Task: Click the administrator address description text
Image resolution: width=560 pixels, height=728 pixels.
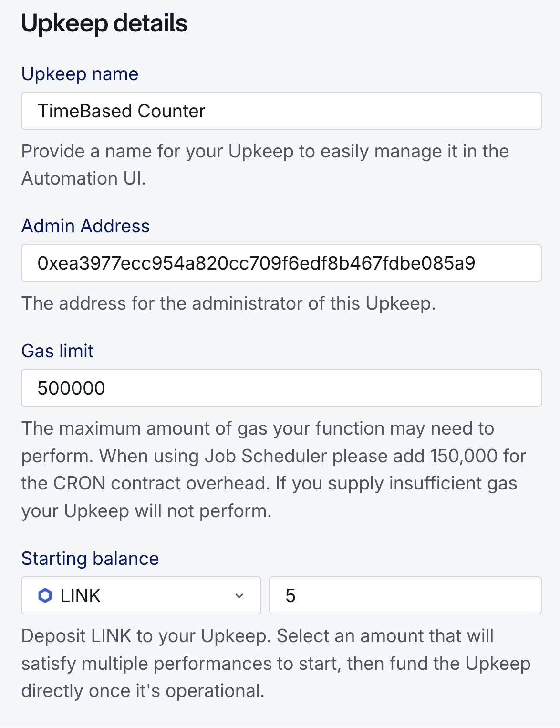Action: point(228,303)
